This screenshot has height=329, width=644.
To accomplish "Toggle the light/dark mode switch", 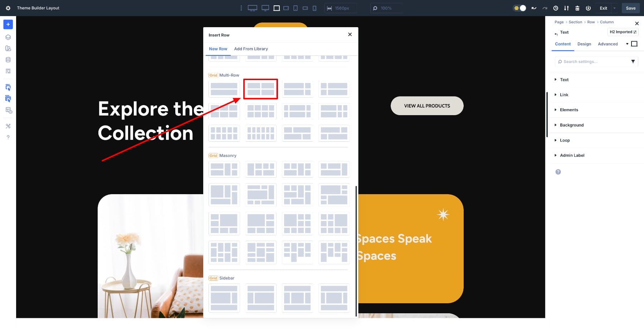I will pos(520,8).
